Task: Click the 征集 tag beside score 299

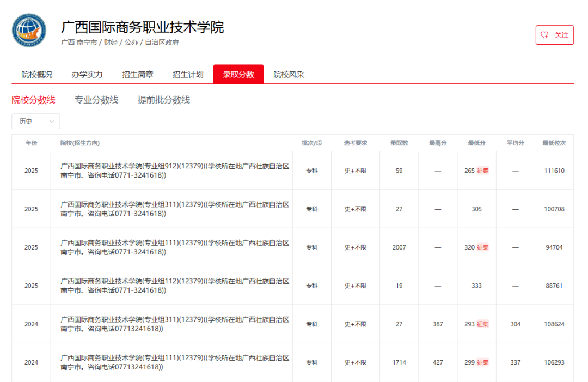Action: click(482, 362)
